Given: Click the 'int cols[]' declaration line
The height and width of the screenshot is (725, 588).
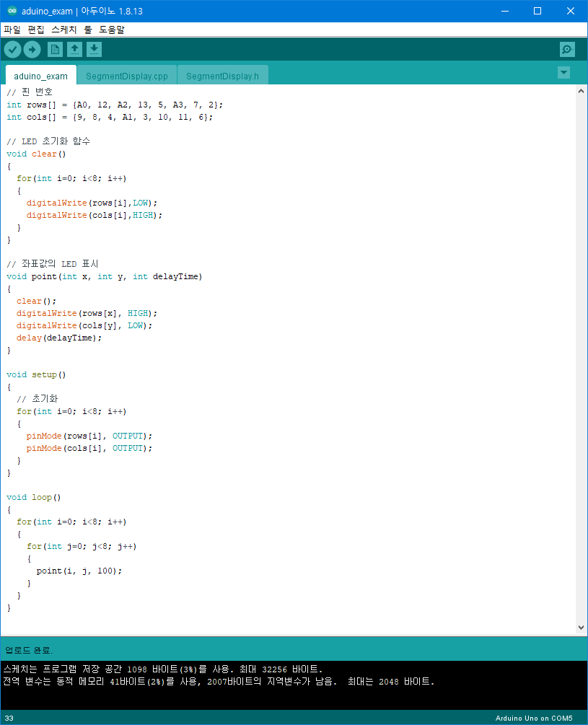Looking at the screenshot, I should 110,117.
